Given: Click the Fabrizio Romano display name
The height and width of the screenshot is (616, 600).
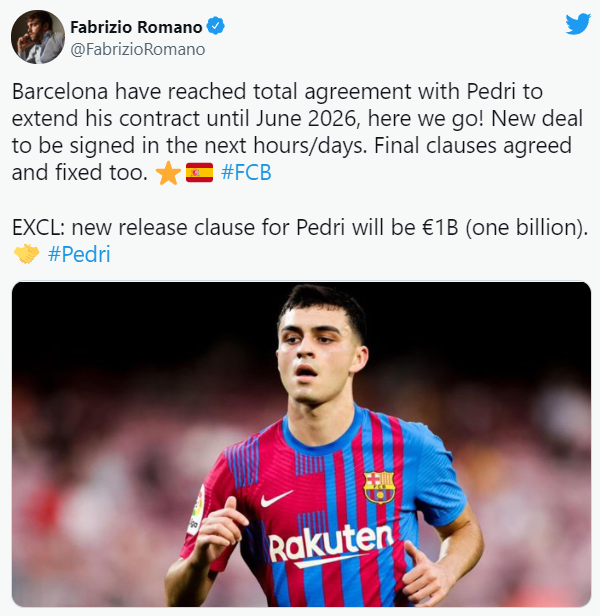Looking at the screenshot, I should 136,27.
